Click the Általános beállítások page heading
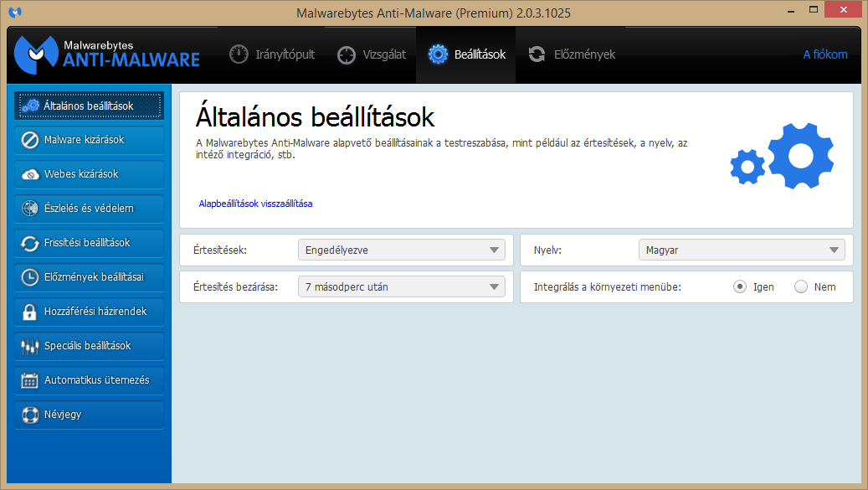Screen dimensions: 868x490 315,116
